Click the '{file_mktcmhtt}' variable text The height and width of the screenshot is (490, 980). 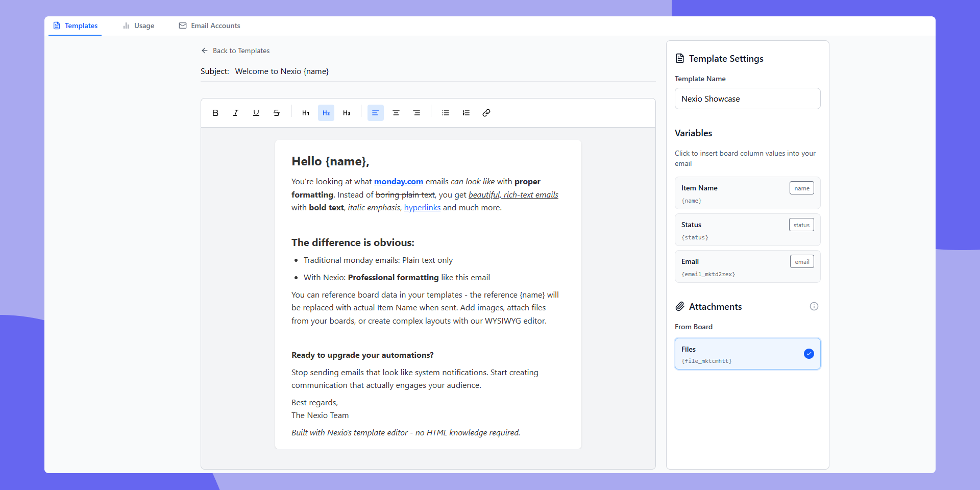coord(706,361)
